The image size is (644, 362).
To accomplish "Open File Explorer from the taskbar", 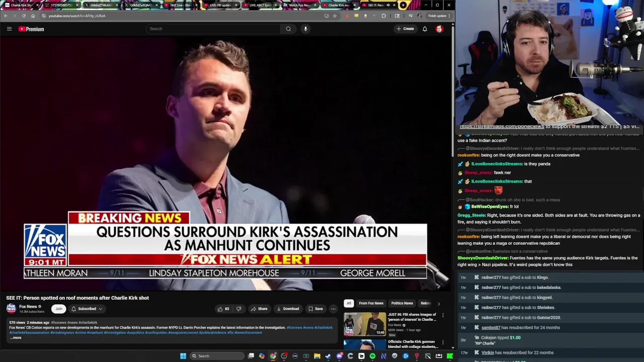I will [x=317, y=356].
